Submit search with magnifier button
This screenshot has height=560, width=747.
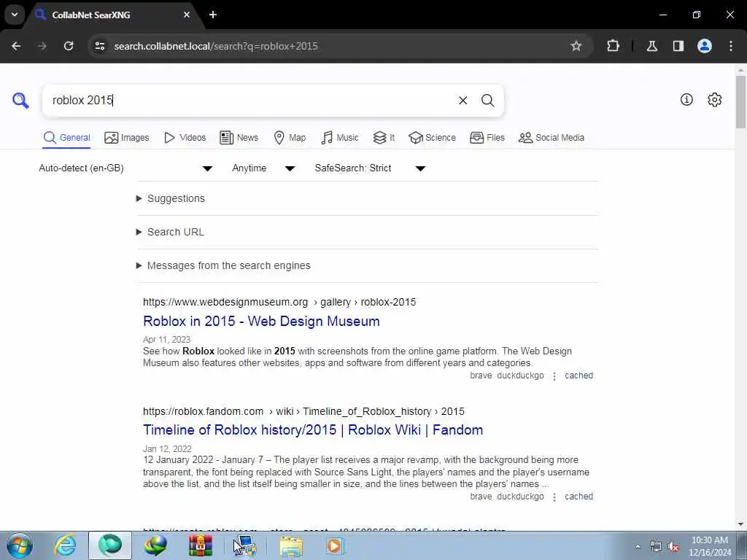click(x=487, y=101)
